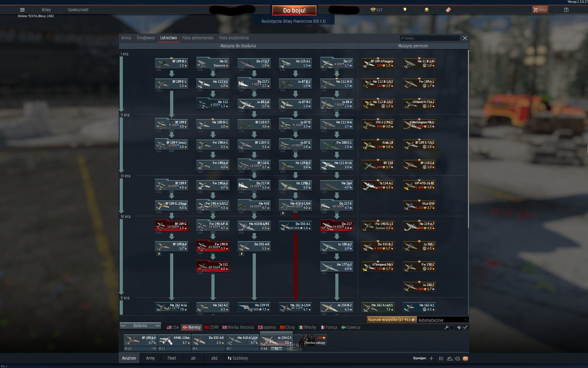Select the Chiny nation
588x368 pixels.
click(287, 327)
